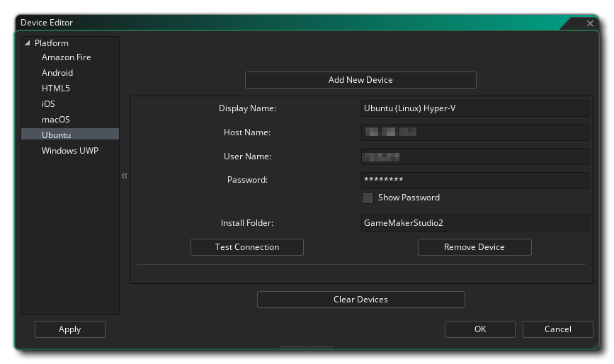Screen dimensions: 614x364
Task: Remove Device from the list
Action: point(474,247)
